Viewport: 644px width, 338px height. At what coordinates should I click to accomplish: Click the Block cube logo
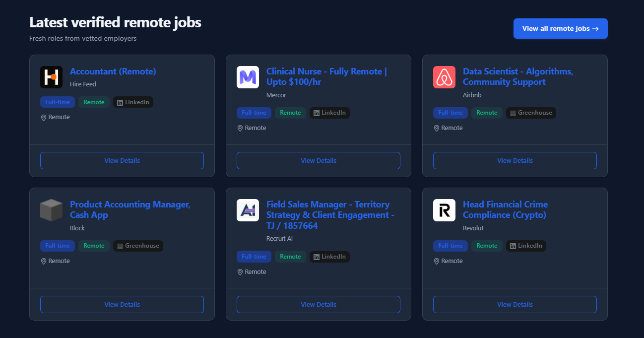pos(51,210)
